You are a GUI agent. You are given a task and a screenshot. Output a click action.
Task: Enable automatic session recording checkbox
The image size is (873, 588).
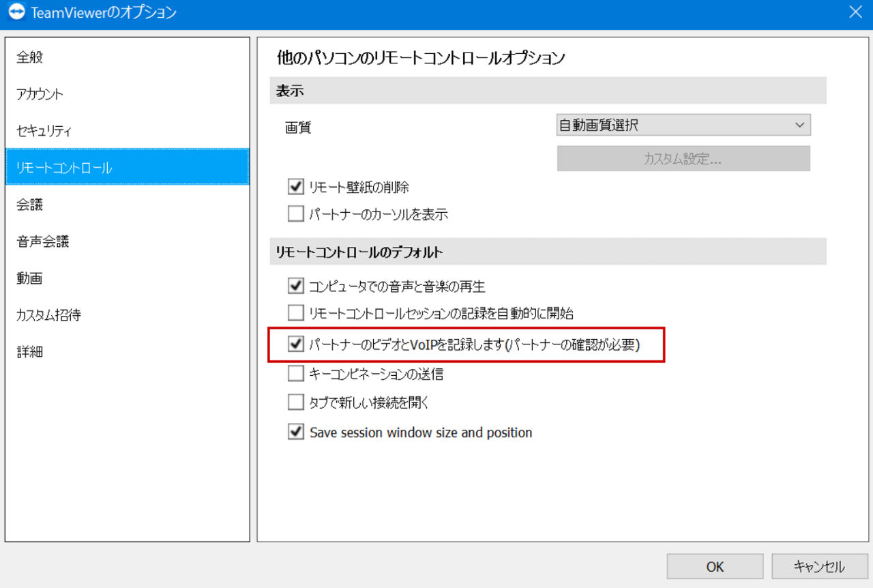[x=296, y=314]
